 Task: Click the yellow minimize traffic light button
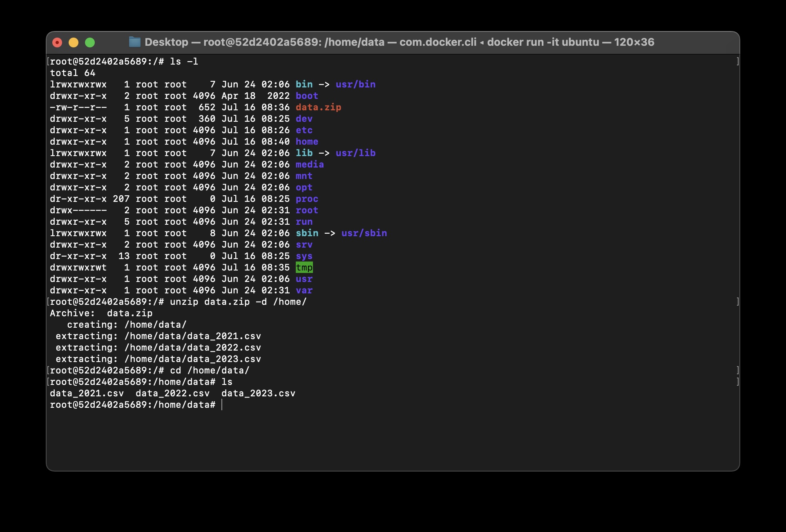pos(74,42)
